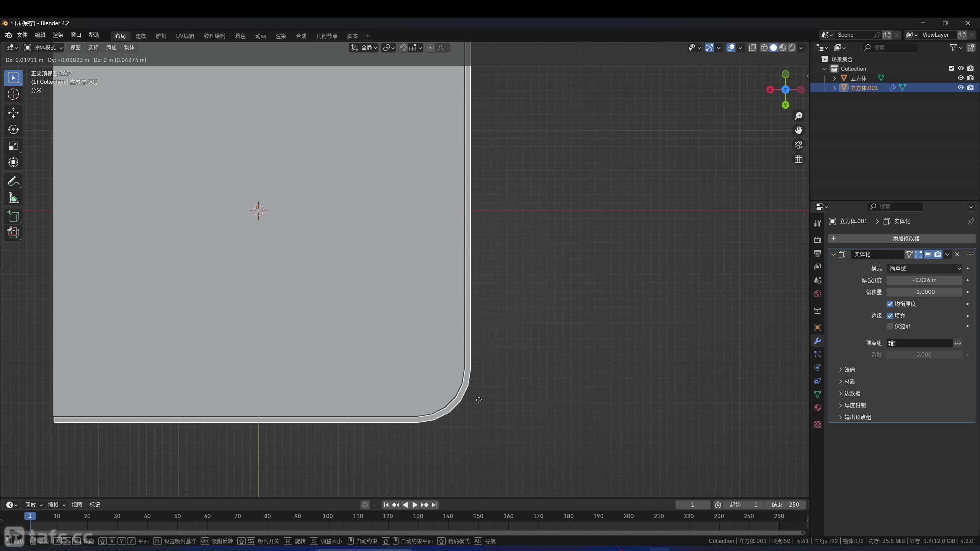The width and height of the screenshot is (980, 551).
Task: Click the pan view hand icon
Action: 798,130
